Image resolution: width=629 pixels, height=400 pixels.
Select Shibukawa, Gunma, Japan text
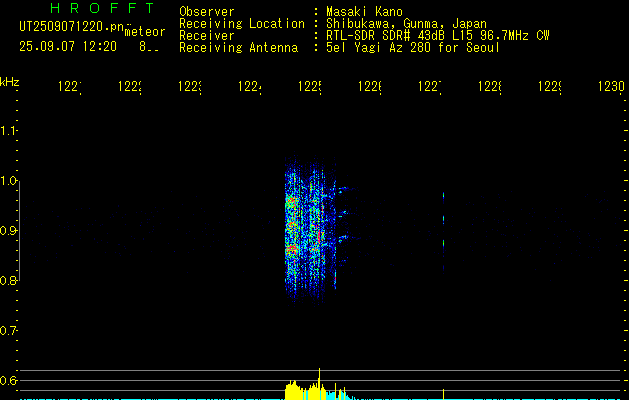click(406, 24)
